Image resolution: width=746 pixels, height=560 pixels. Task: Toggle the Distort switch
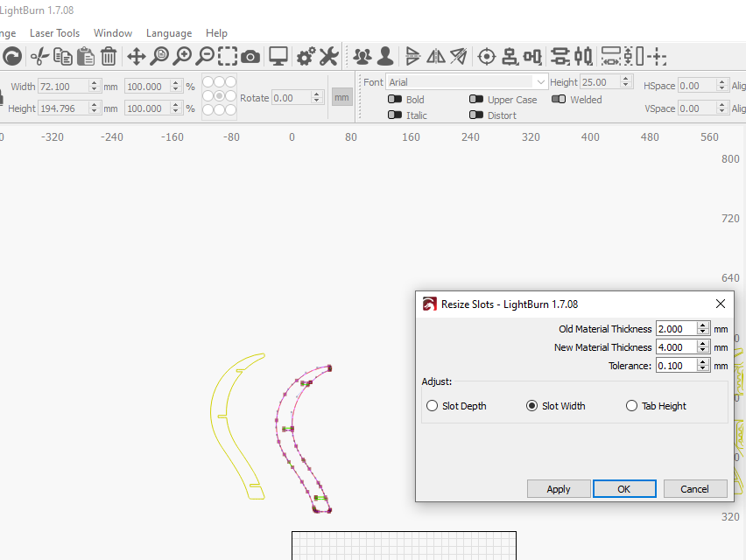[476, 115]
